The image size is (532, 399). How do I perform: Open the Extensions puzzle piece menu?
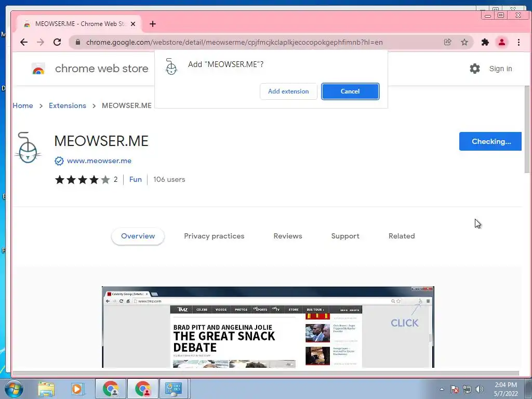(485, 42)
